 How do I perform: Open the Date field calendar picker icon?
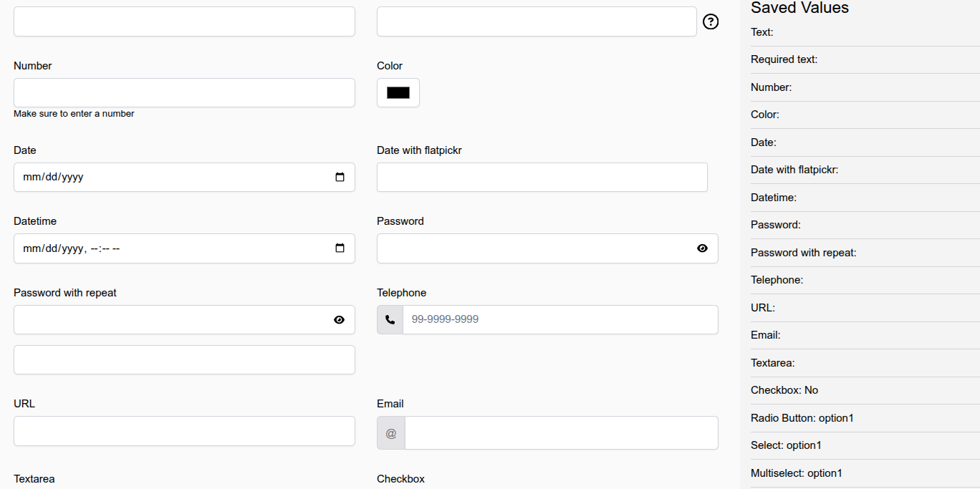point(340,177)
